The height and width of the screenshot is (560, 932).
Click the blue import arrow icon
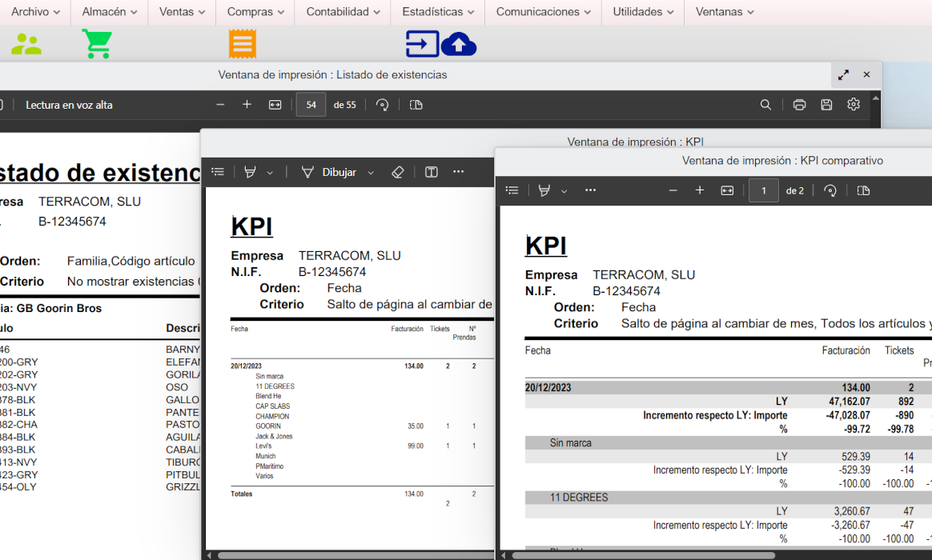click(x=422, y=44)
